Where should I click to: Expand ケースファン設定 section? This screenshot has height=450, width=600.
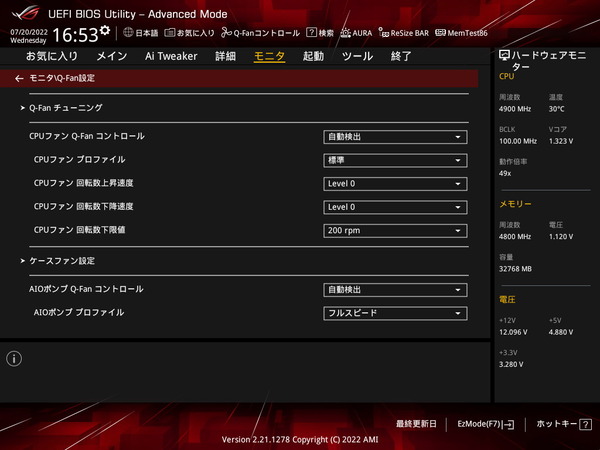(58, 261)
